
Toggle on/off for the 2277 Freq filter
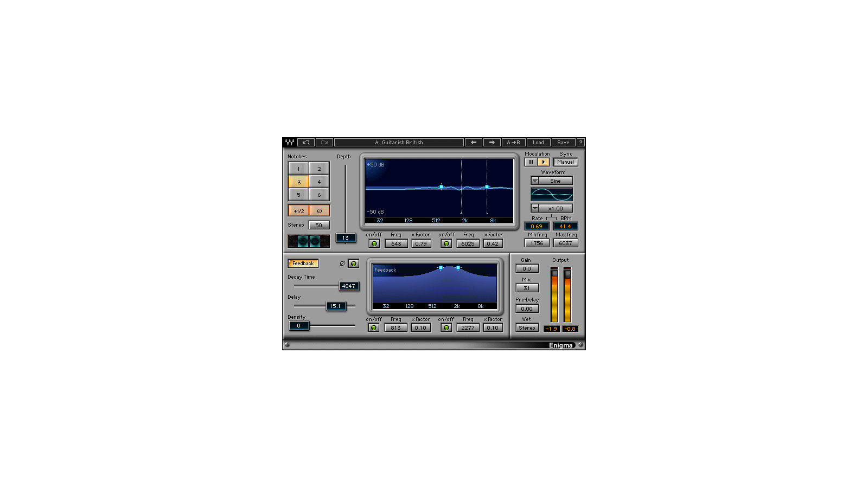point(446,328)
